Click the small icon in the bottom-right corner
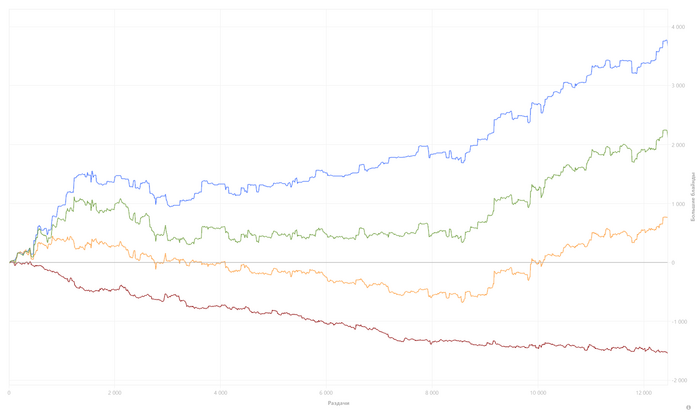 689,407
